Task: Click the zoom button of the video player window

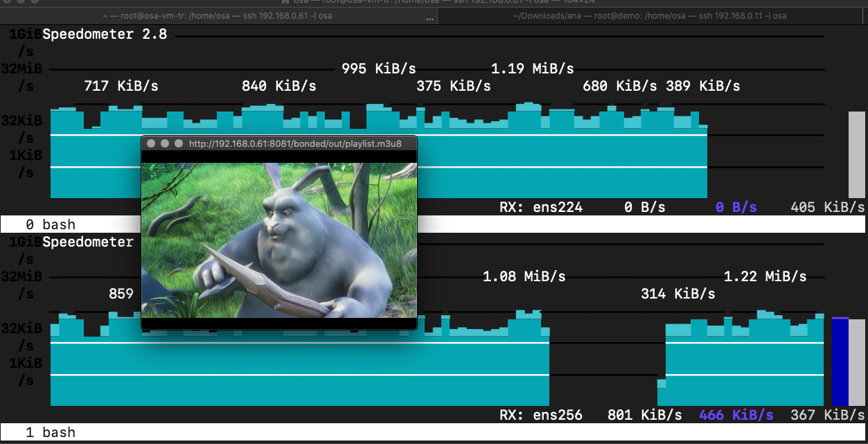Action: tap(179, 143)
